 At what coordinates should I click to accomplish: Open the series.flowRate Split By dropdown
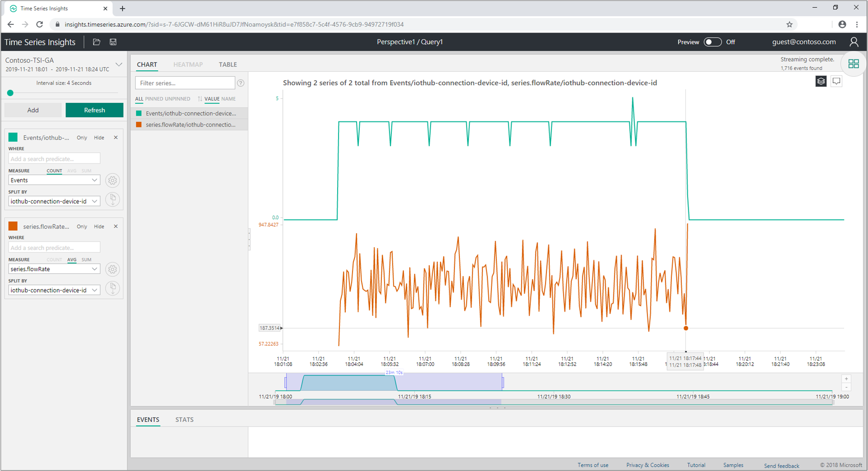click(x=54, y=290)
